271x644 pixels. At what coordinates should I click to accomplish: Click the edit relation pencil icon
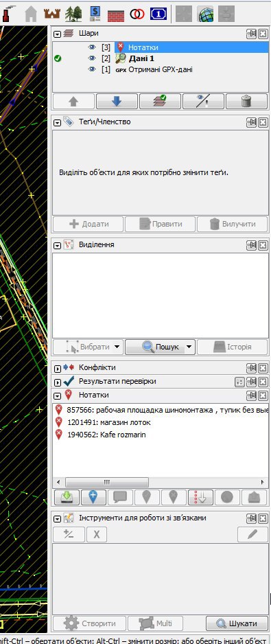(x=252, y=534)
